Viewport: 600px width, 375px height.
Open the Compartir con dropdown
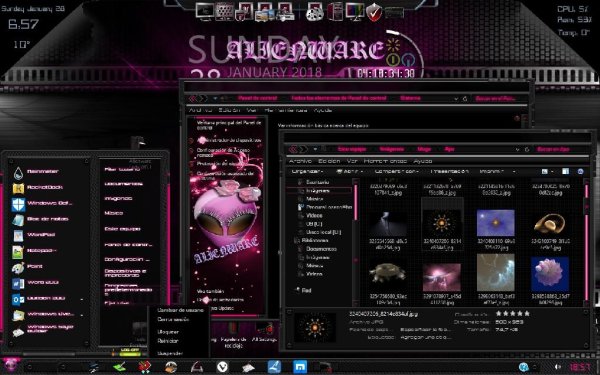point(397,171)
